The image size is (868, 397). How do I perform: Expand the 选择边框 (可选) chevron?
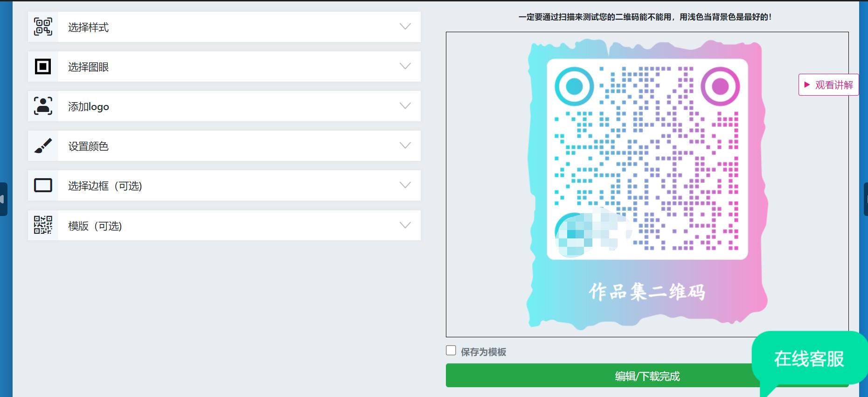tap(405, 185)
